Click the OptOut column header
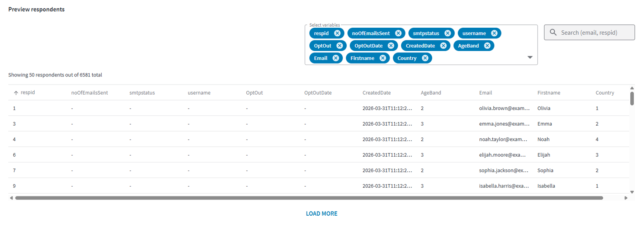The width and height of the screenshot is (644, 226). [254, 93]
